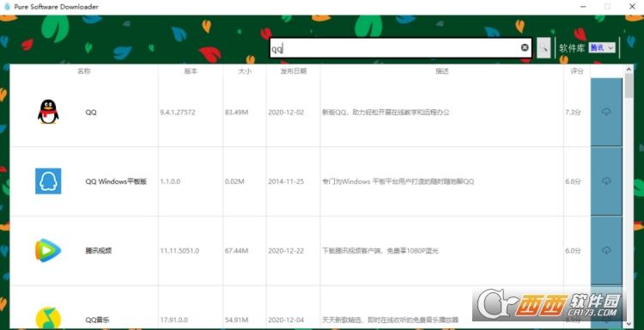Open the 软件库 source dropdown
Viewport: 644px width, 330px height.
click(602, 47)
